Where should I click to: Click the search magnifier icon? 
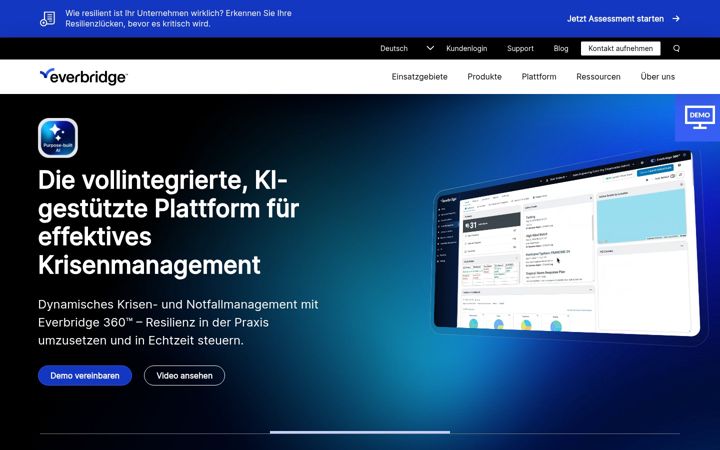[676, 48]
